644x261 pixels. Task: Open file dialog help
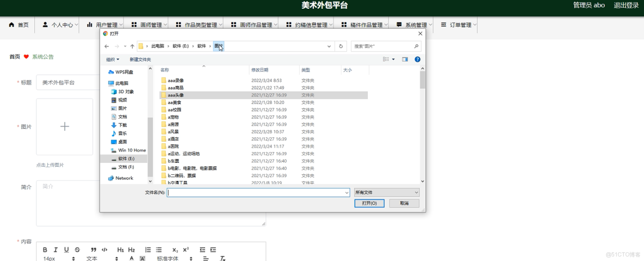418,59
